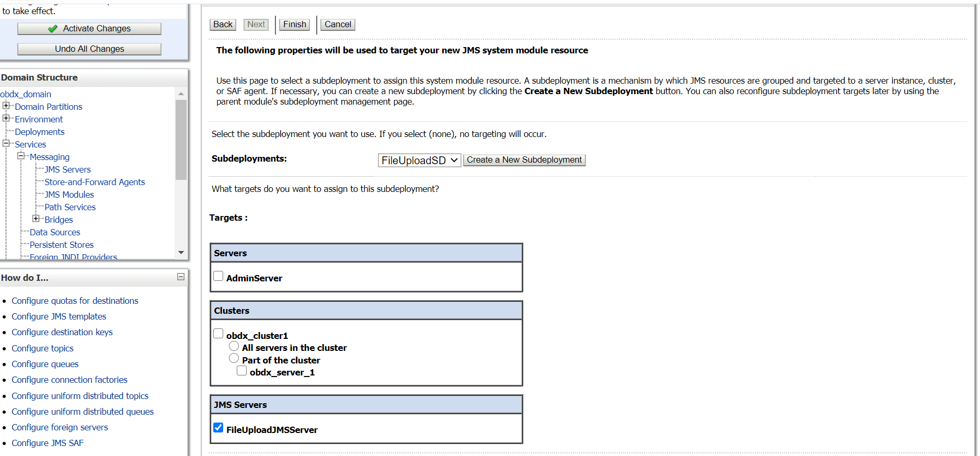
Task: Collapse the Messaging tree node
Action: 21,156
